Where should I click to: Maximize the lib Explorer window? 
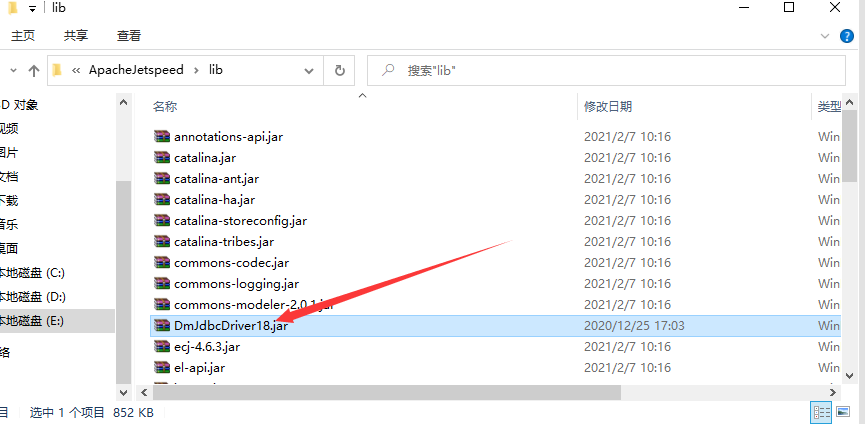click(789, 8)
